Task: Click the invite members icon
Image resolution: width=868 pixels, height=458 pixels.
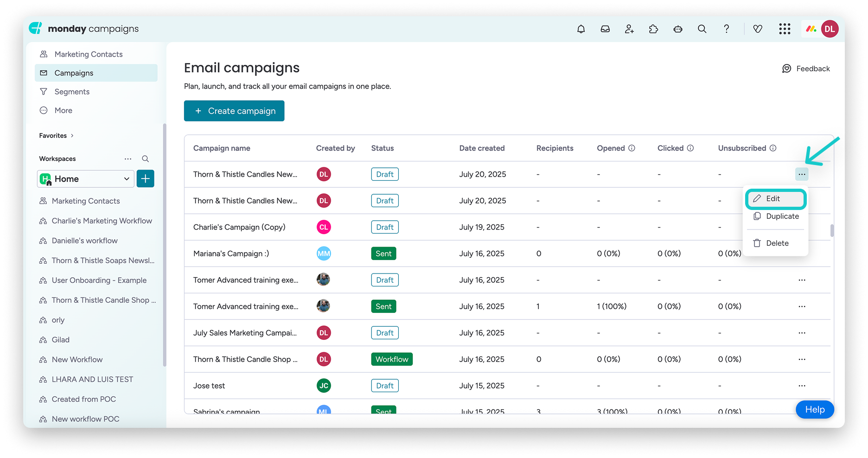Action: 629,29
